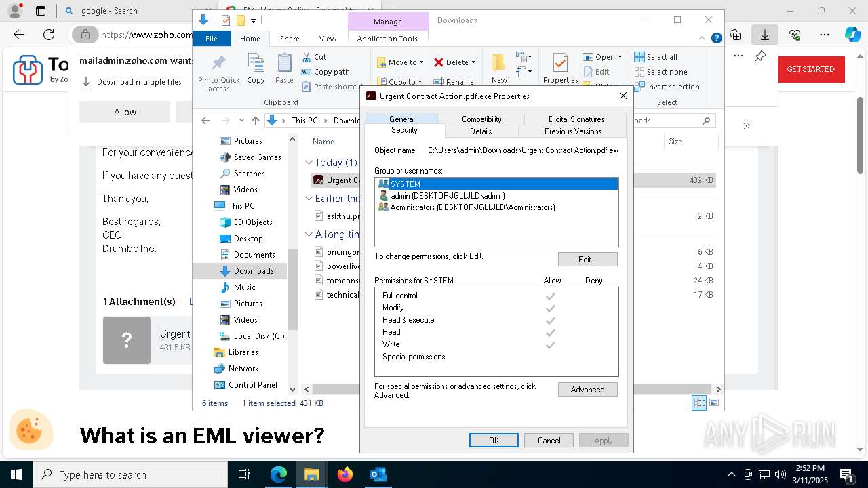Open Microsoft Edge from the taskbar
The image size is (868, 488).
279,474
